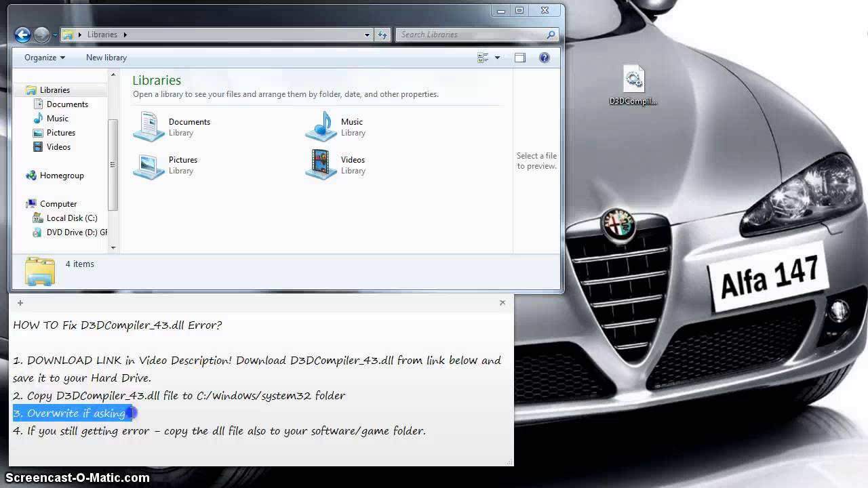
Task: Add a new note with plus icon
Action: pyautogui.click(x=20, y=303)
